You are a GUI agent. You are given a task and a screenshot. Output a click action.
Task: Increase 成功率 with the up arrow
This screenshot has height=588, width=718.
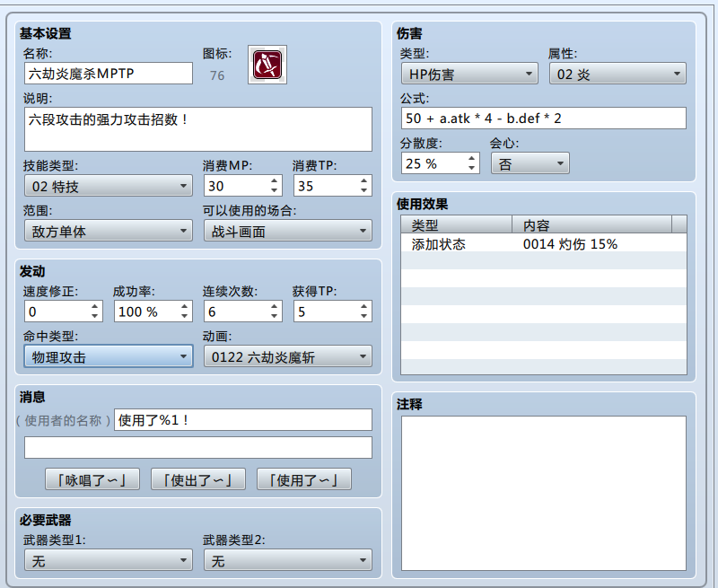pos(184,306)
